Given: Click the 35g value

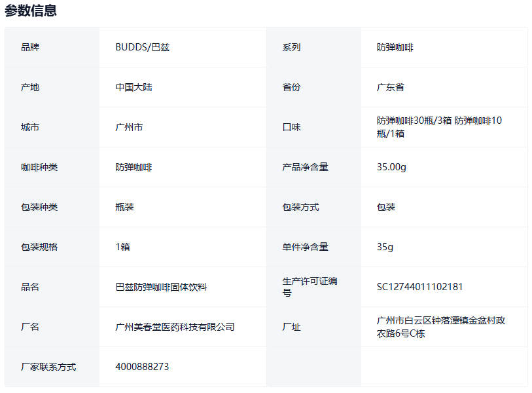Looking at the screenshot, I should click(x=385, y=247).
